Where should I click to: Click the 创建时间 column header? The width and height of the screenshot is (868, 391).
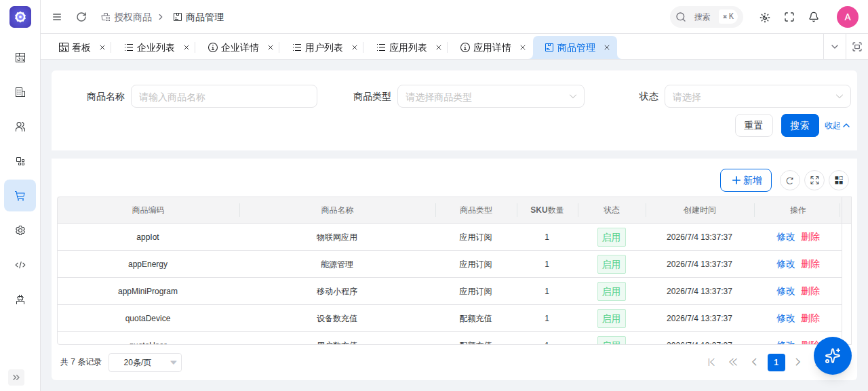700,210
